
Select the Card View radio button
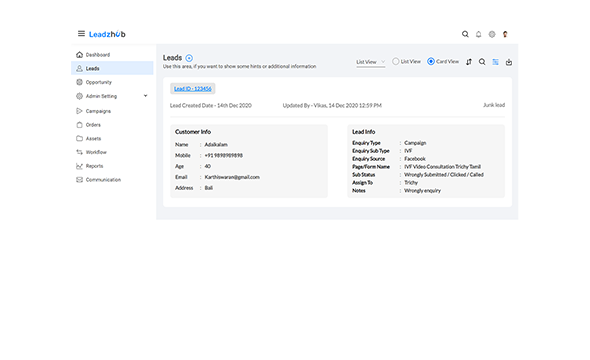431,61
